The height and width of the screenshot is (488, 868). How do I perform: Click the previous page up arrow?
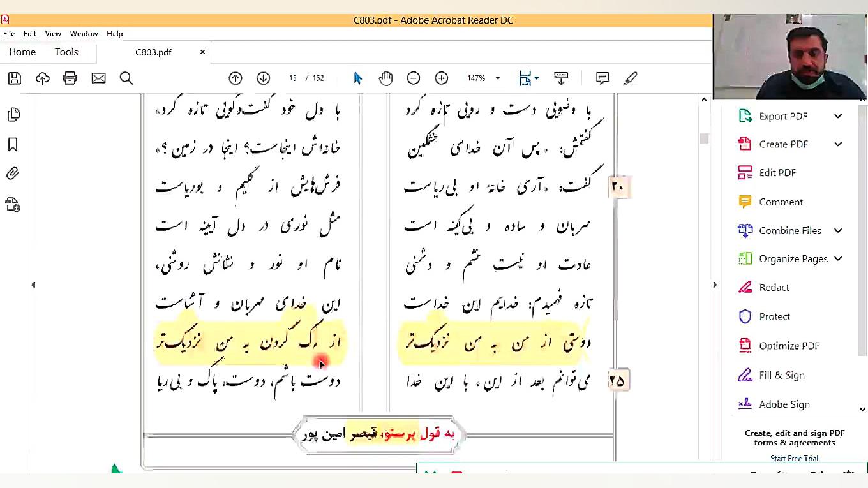235,78
